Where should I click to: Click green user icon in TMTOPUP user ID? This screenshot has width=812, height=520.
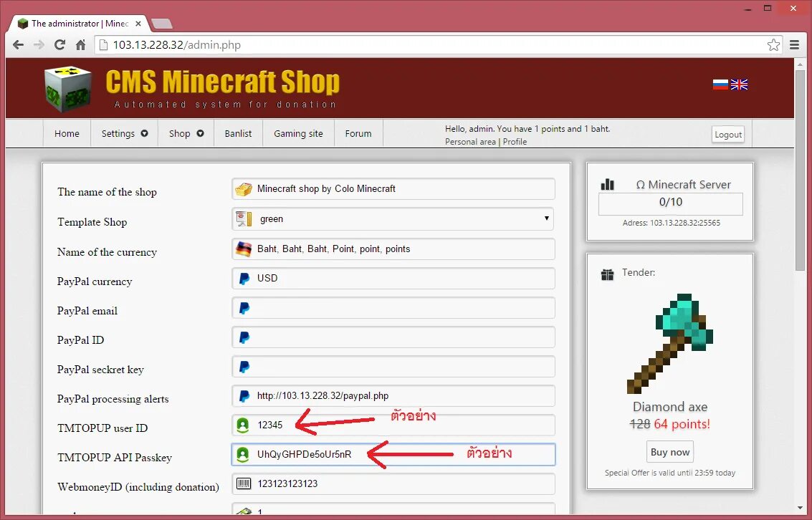(243, 425)
